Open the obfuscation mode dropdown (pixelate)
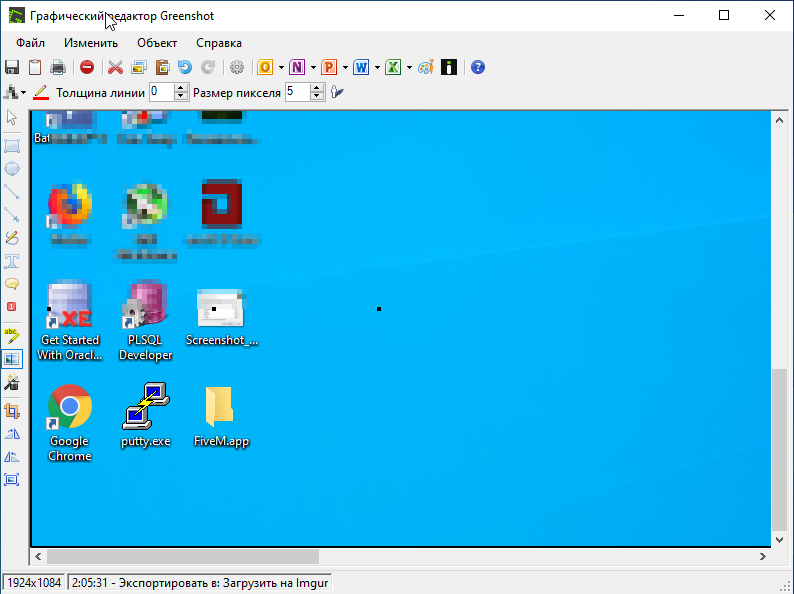 (15, 93)
